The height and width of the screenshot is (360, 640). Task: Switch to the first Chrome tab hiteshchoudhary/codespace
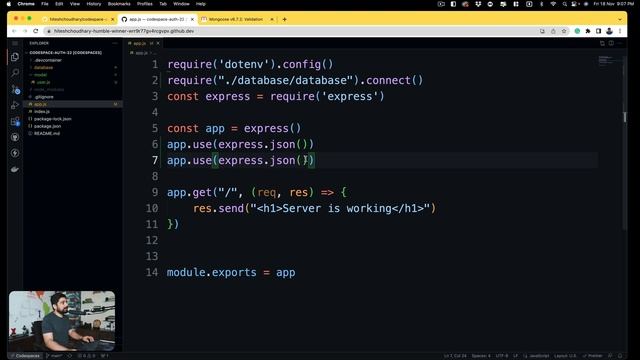[x=78, y=19]
